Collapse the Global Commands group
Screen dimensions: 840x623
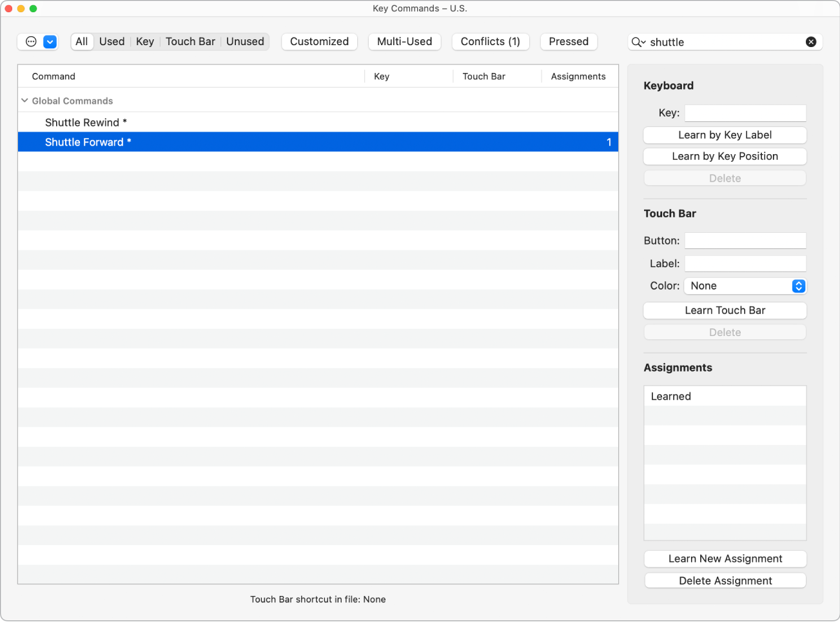24,101
